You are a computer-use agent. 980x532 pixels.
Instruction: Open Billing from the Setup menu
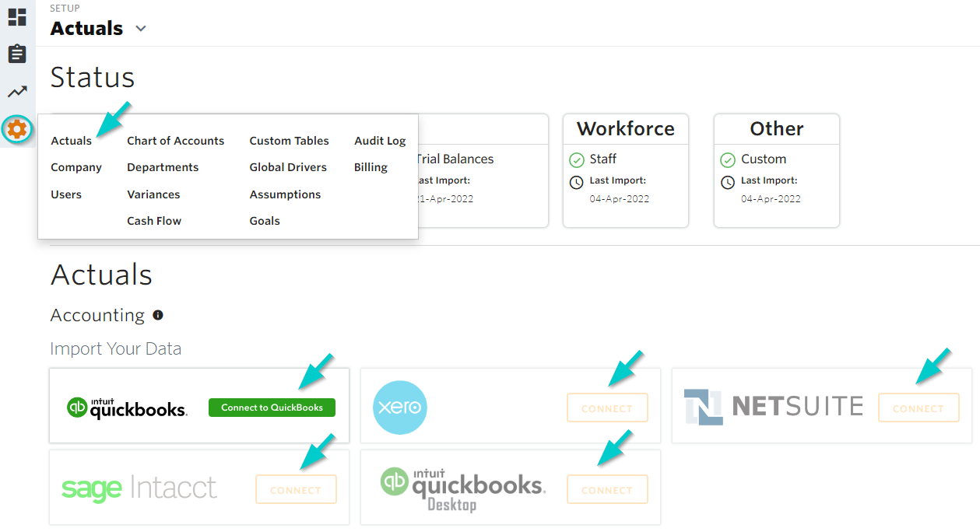tap(371, 167)
